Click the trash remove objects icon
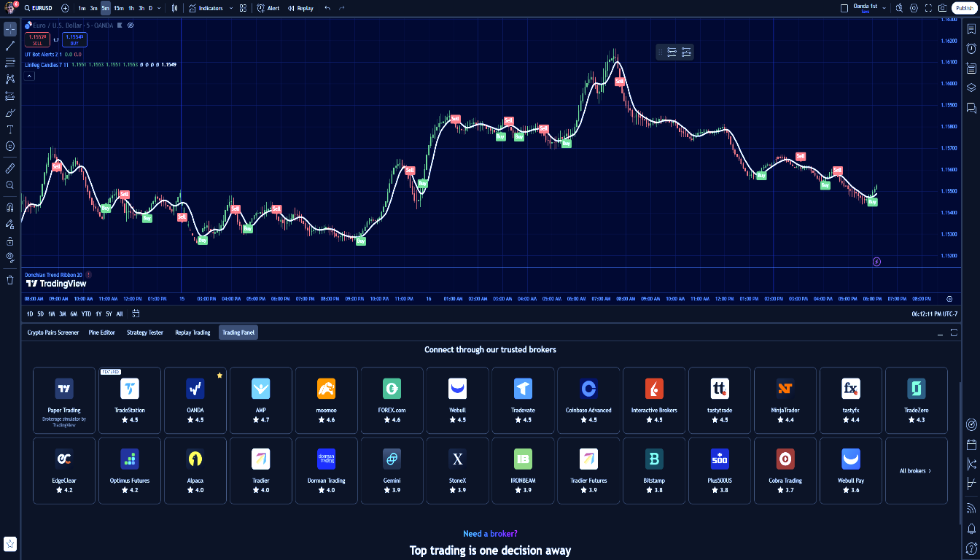 pos(10,279)
